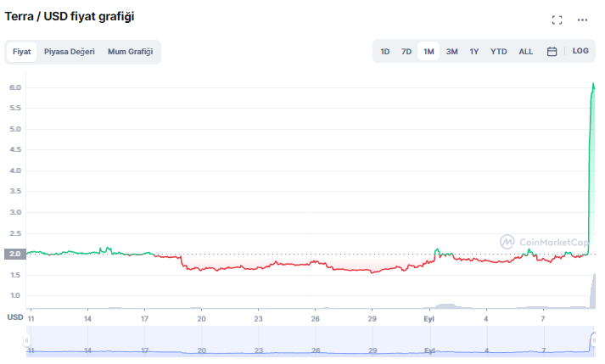605x364 pixels.
Task: Select the 7D time range
Action: [406, 52]
